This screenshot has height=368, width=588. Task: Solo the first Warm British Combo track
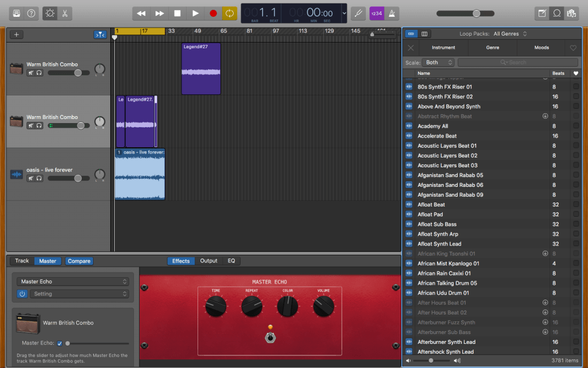click(x=38, y=74)
